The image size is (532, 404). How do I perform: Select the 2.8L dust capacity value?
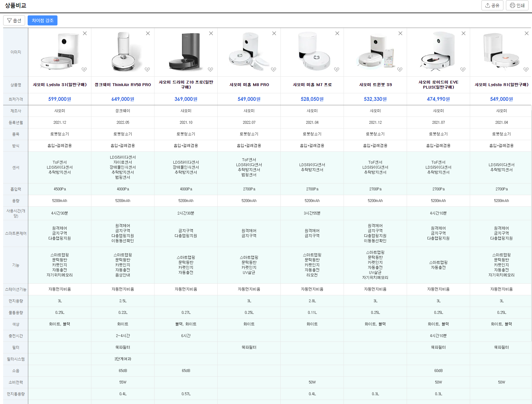(x=312, y=301)
